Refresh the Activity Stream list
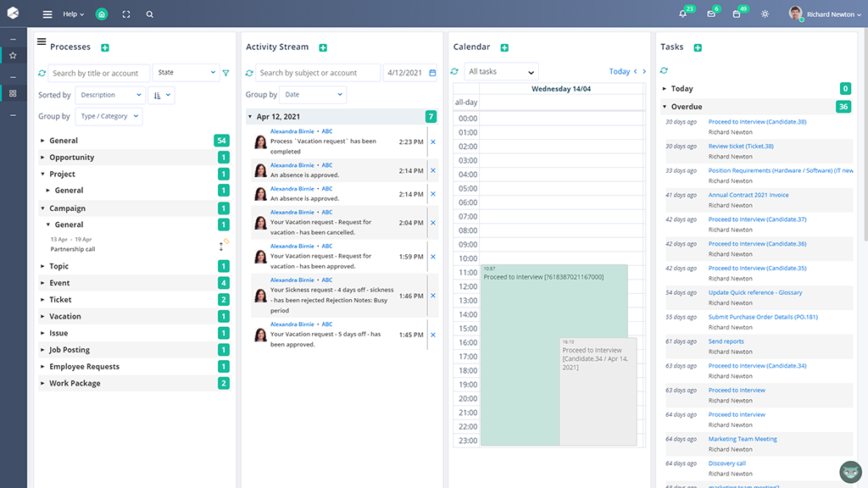The height and width of the screenshot is (488, 868). tap(249, 73)
